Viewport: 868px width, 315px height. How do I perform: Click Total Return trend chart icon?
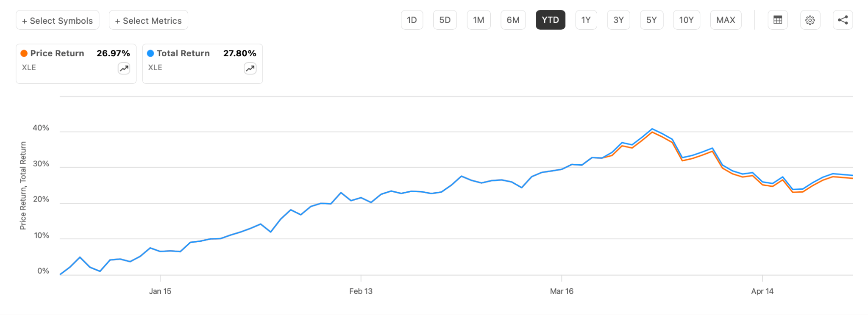coord(250,68)
